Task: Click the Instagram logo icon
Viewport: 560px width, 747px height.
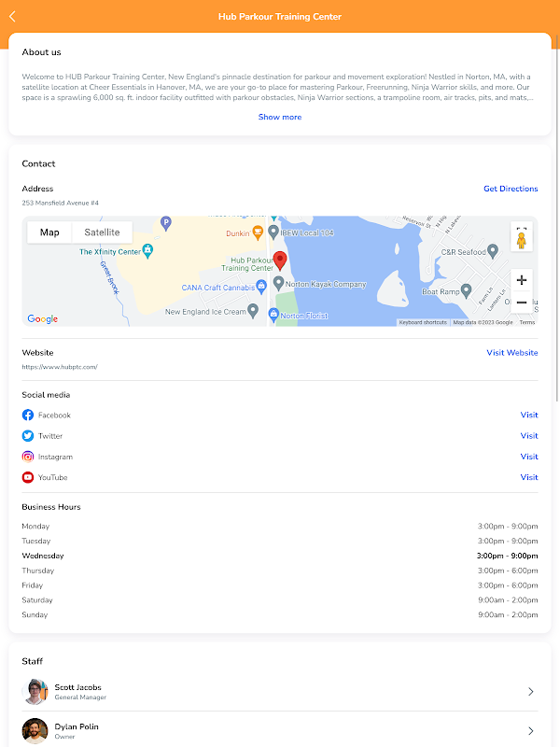Action: [28, 457]
